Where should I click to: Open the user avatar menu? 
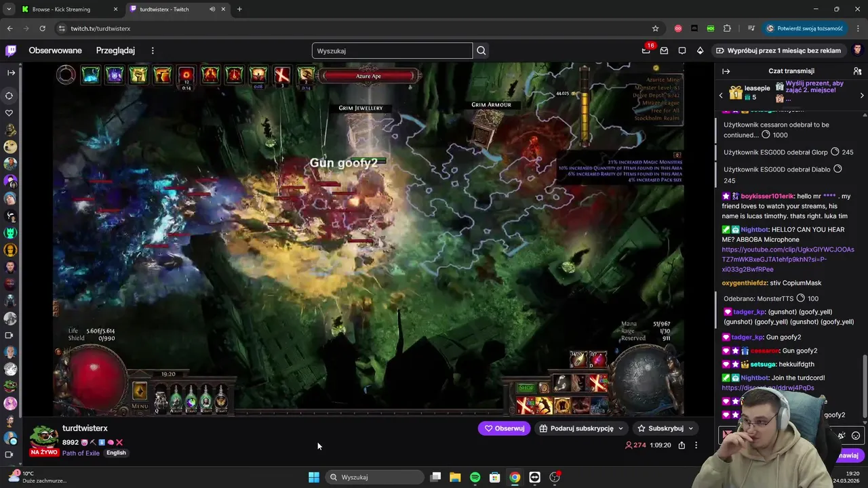pyautogui.click(x=857, y=50)
